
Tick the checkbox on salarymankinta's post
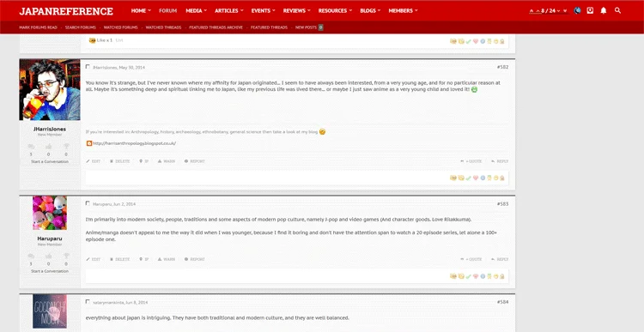coord(88,302)
